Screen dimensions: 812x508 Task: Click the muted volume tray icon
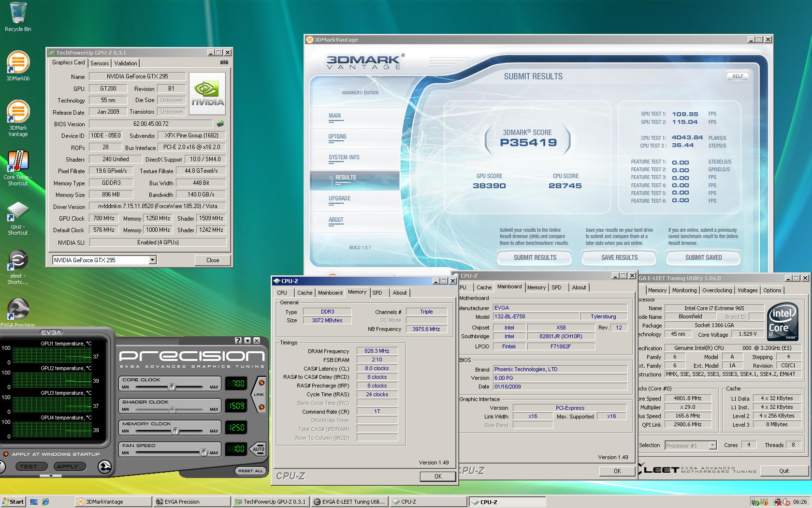pos(786,502)
